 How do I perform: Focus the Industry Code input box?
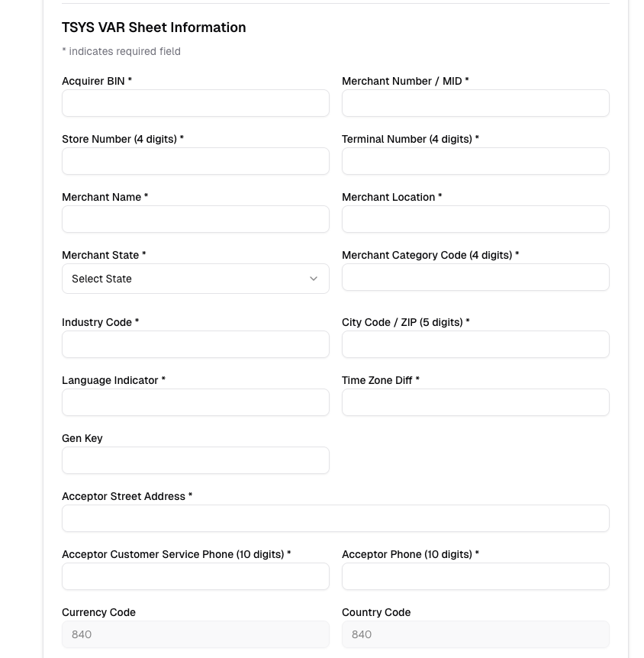tap(195, 344)
